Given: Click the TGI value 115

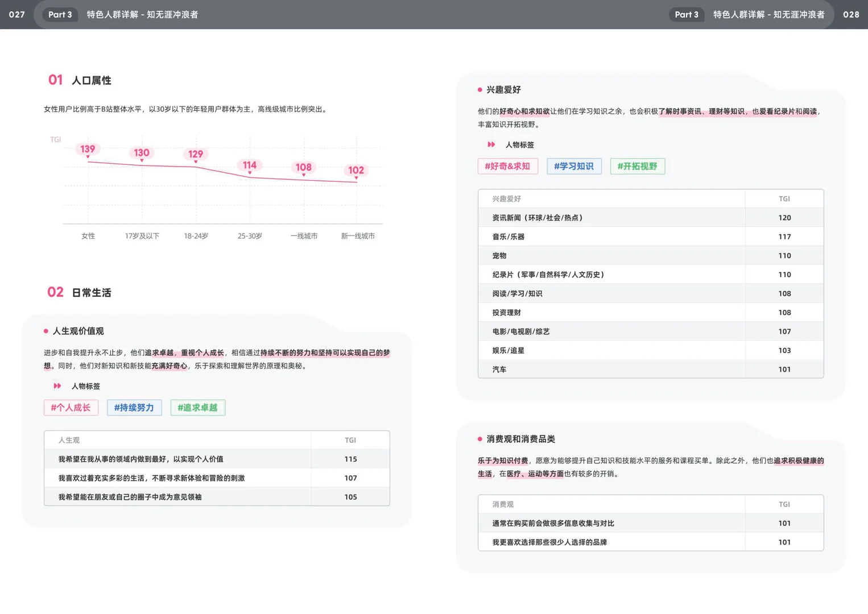Looking at the screenshot, I should (x=350, y=459).
